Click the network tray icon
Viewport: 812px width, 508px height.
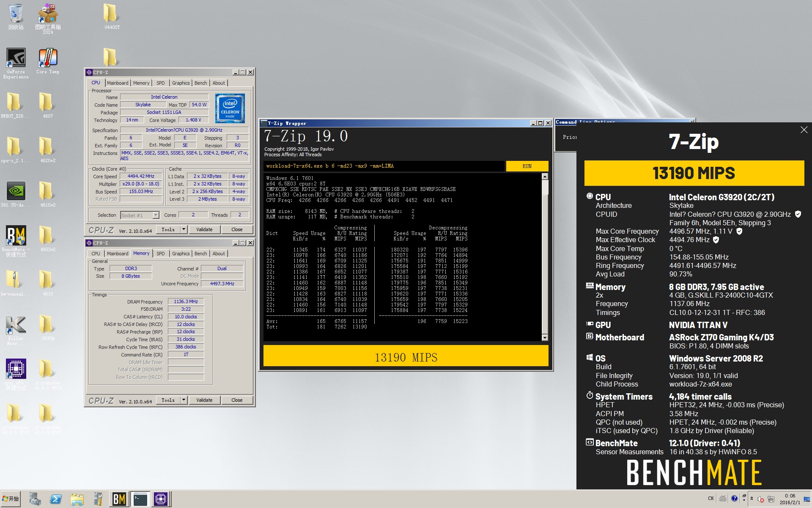(771, 499)
